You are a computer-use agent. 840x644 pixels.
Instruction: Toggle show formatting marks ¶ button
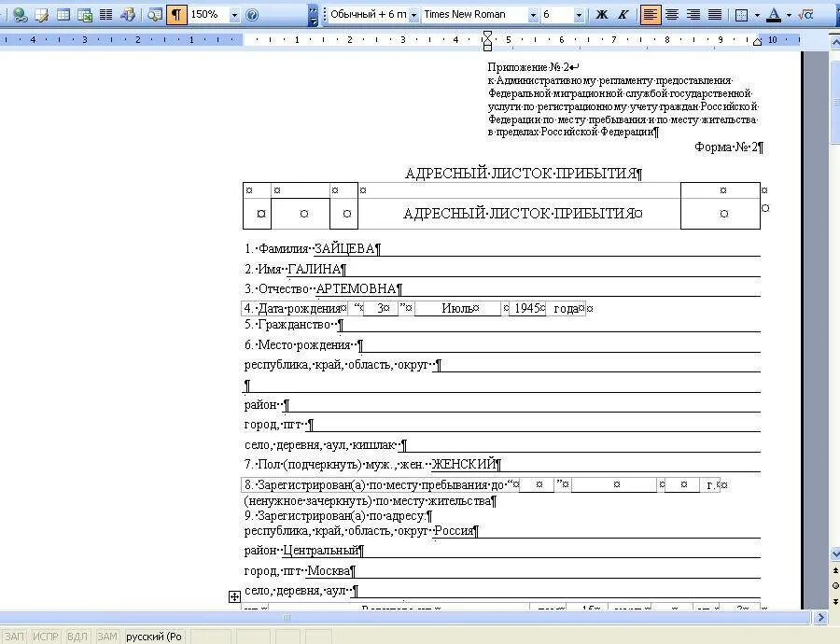(x=176, y=14)
